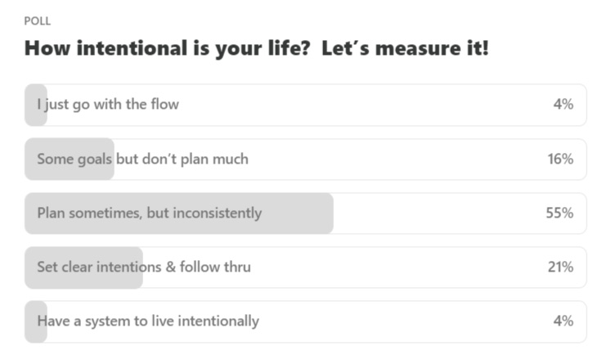Image resolution: width=593 pixels, height=364 pixels.
Task: Click the gray filled portion of the 16% bar
Action: point(70,159)
